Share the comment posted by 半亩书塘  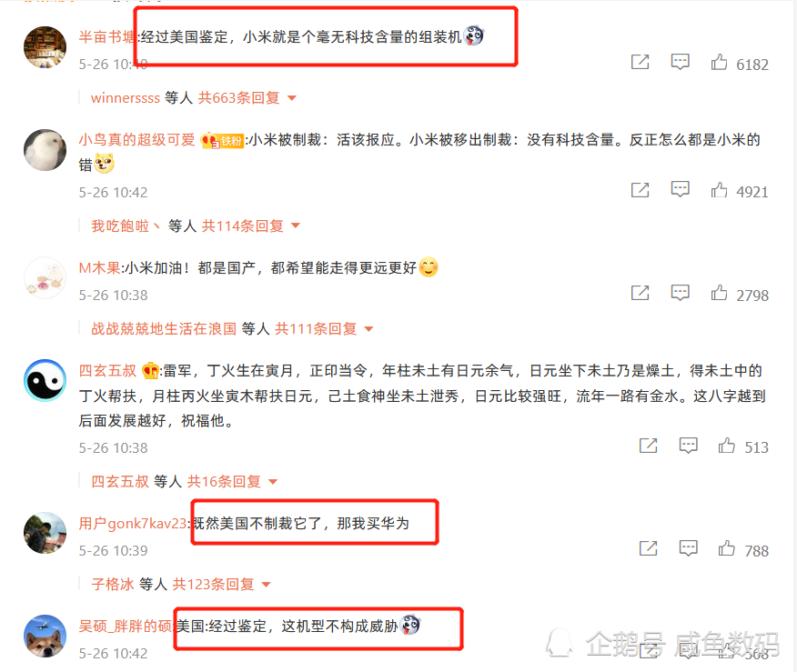(640, 63)
